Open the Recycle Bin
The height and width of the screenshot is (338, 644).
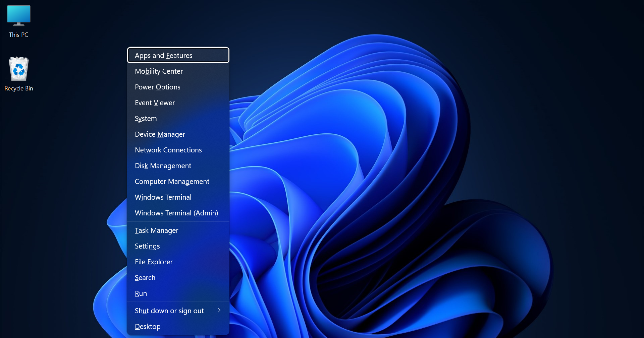pyautogui.click(x=18, y=72)
